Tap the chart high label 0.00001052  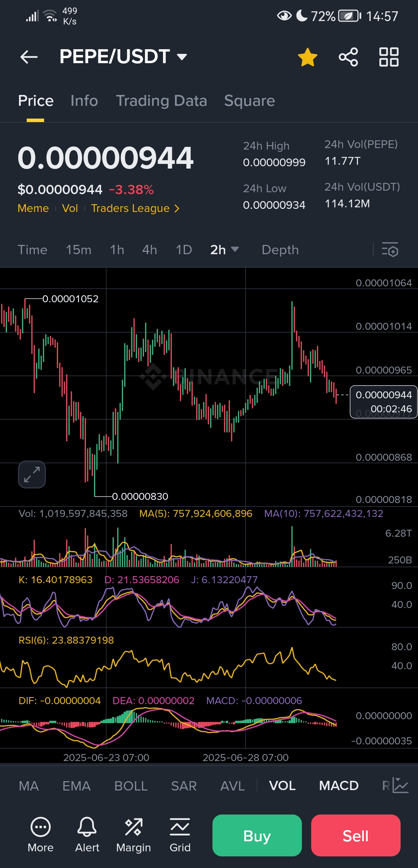(70, 299)
